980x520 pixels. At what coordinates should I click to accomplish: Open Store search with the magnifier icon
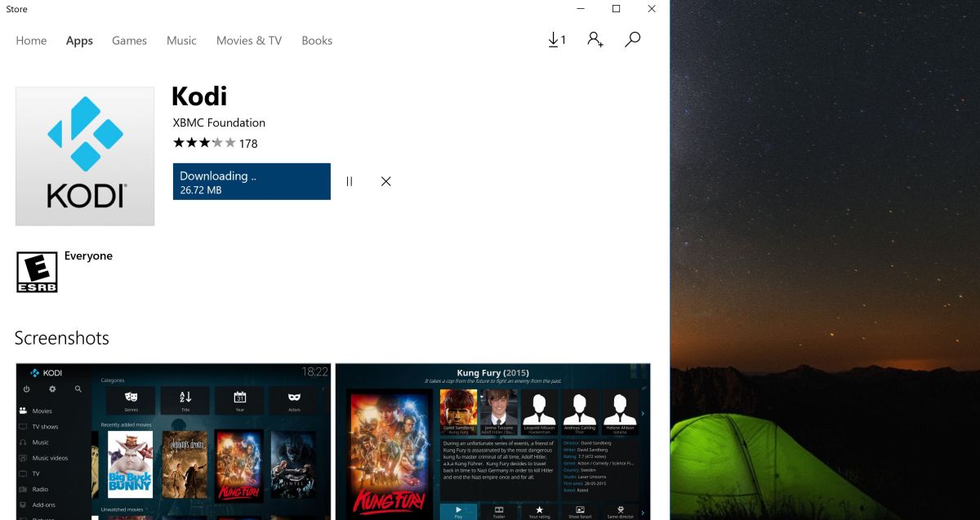coord(632,40)
